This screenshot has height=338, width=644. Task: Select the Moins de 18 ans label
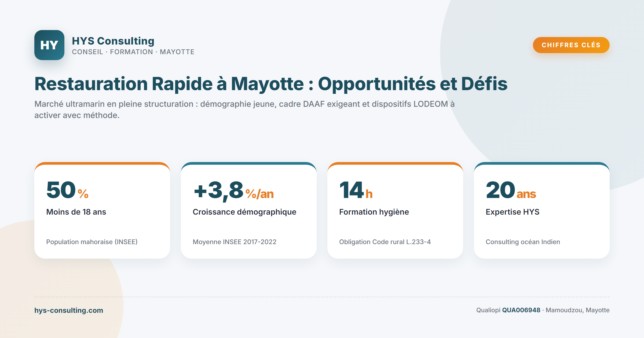tap(76, 212)
